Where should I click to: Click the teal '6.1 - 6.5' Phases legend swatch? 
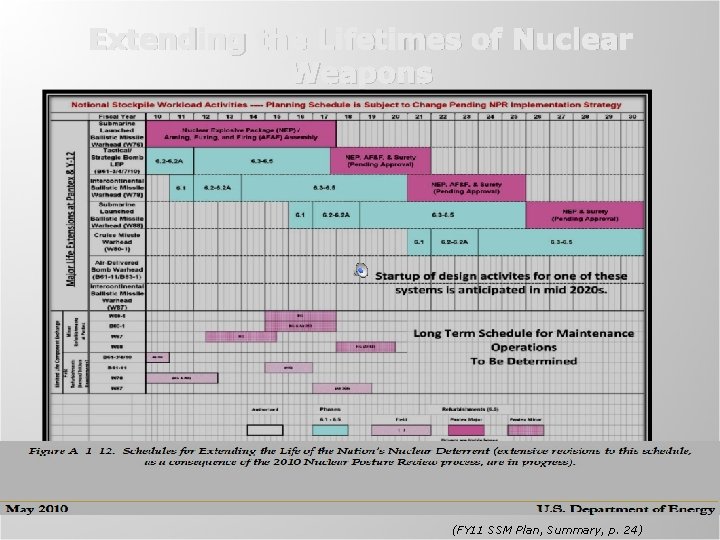(x=330, y=430)
